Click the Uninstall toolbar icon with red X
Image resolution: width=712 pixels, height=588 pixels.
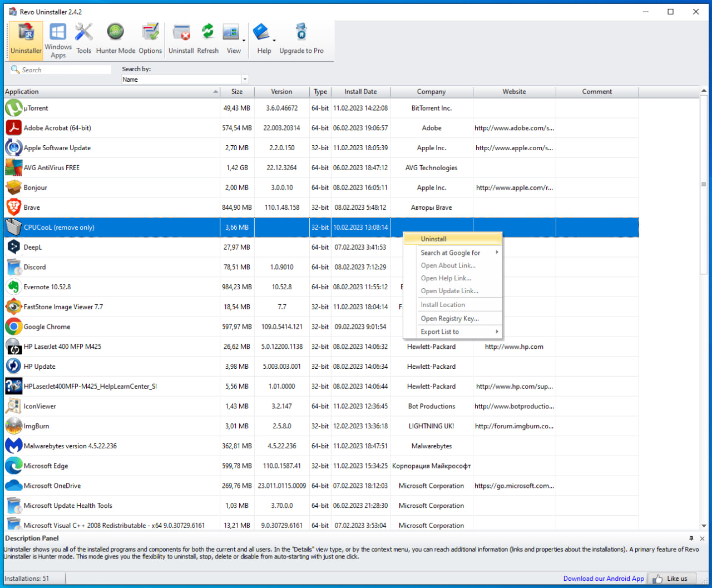coord(181,39)
